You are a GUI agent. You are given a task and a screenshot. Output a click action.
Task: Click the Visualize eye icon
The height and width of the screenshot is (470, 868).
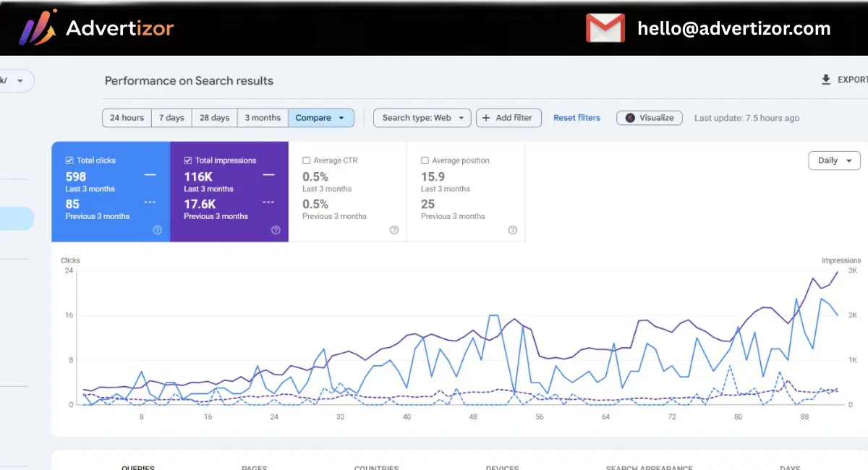(x=630, y=117)
